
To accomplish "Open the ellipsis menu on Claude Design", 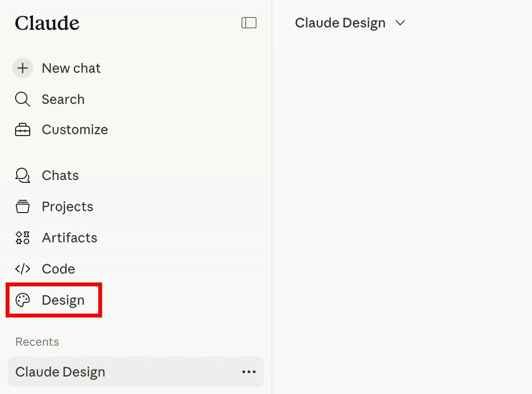I will (x=249, y=372).
